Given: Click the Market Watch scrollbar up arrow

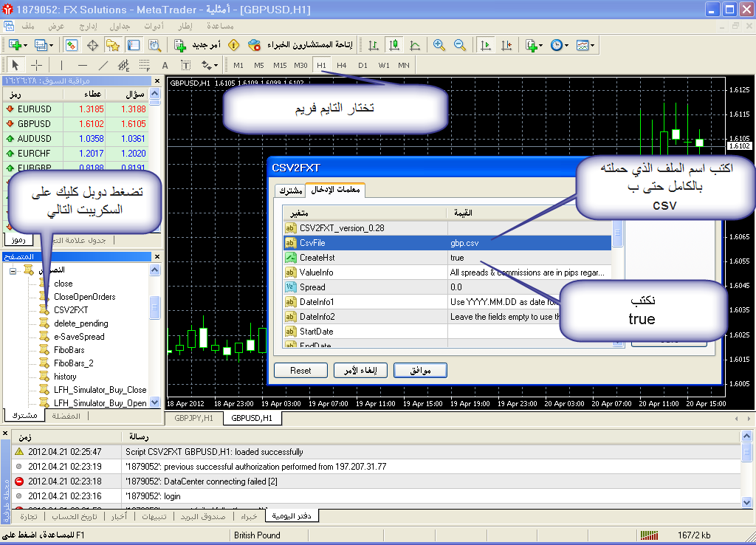Looking at the screenshot, I should pos(155,94).
